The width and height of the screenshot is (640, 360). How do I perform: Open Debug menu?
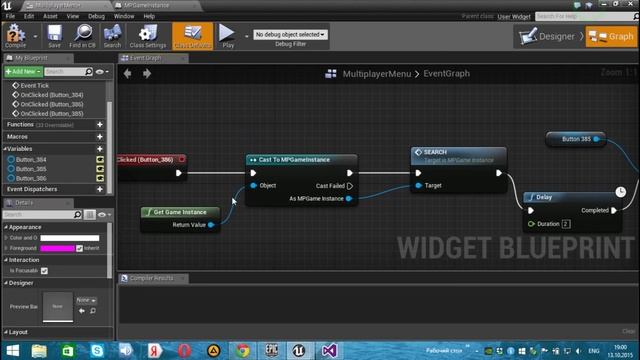click(96, 16)
